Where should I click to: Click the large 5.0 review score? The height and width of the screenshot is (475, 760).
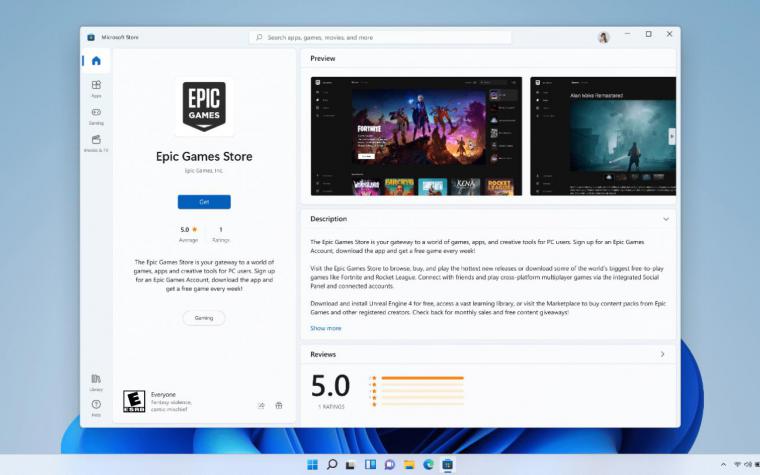click(x=331, y=386)
